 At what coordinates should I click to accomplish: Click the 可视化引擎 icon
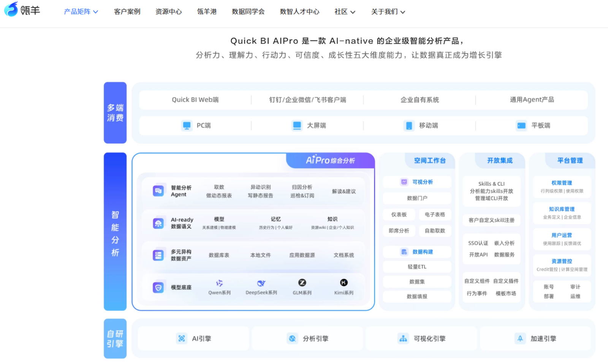click(403, 338)
